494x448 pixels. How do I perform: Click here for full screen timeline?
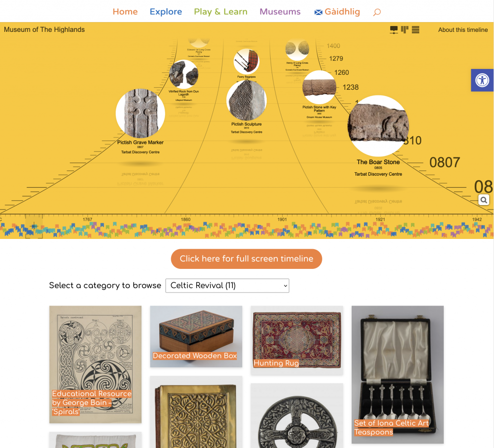tap(247, 259)
